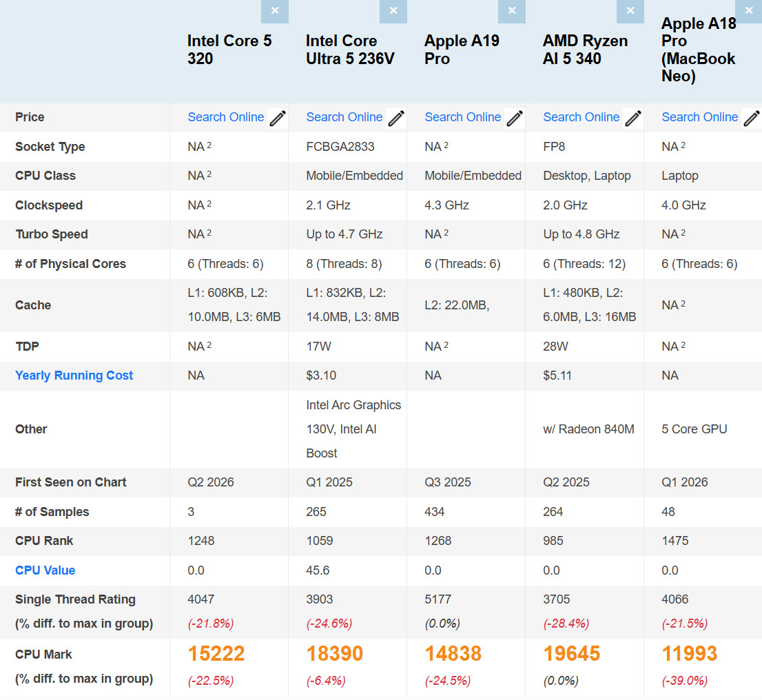
Task: Edit the price of Intel Core Ultra 5 236V
Action: (395, 118)
